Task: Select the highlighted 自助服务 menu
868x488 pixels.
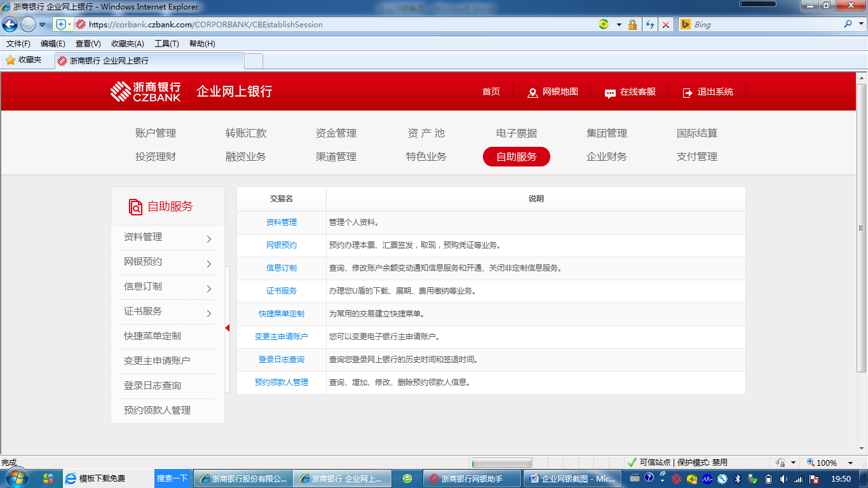Action: pos(517,157)
